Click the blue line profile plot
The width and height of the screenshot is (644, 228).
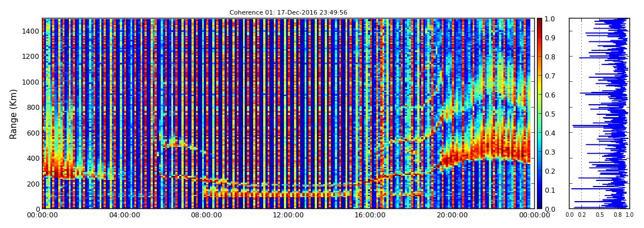pos(599,113)
